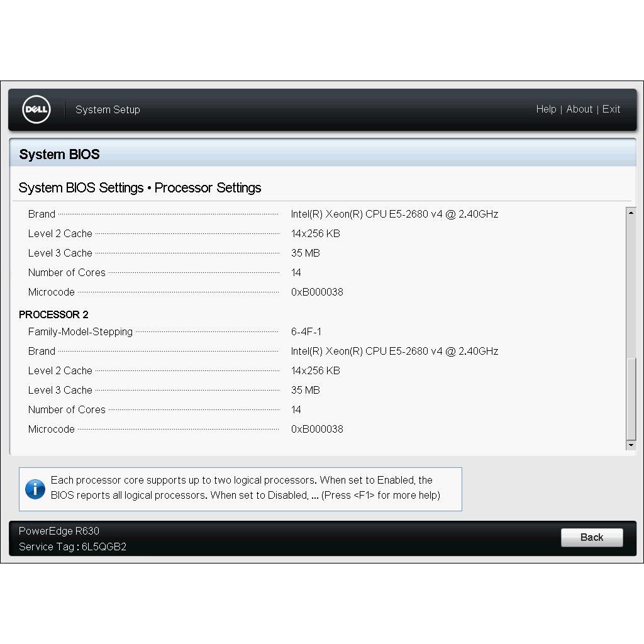Click Level 3 Cache label under PROCESSOR 2
This screenshot has width=644, height=644.
pyautogui.click(x=60, y=390)
